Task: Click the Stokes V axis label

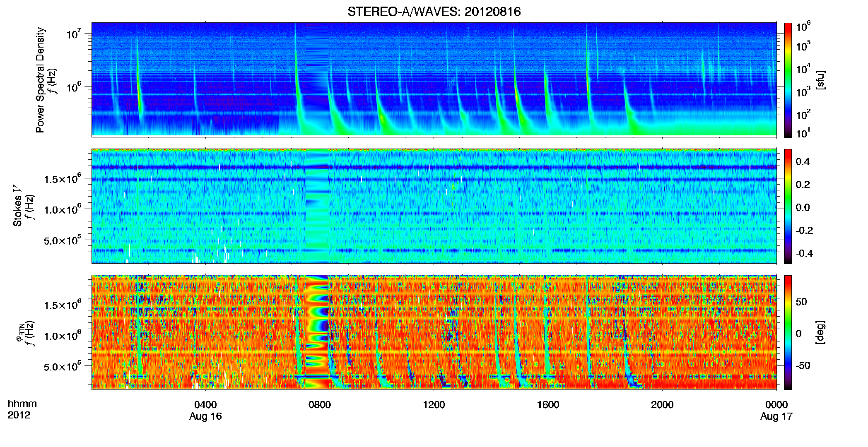Action: pyautogui.click(x=18, y=206)
